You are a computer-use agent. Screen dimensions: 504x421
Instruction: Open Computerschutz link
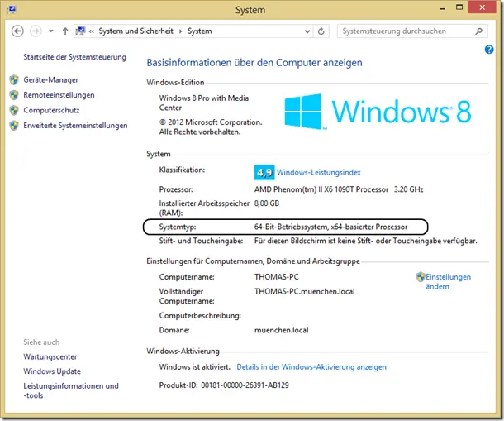(x=51, y=110)
